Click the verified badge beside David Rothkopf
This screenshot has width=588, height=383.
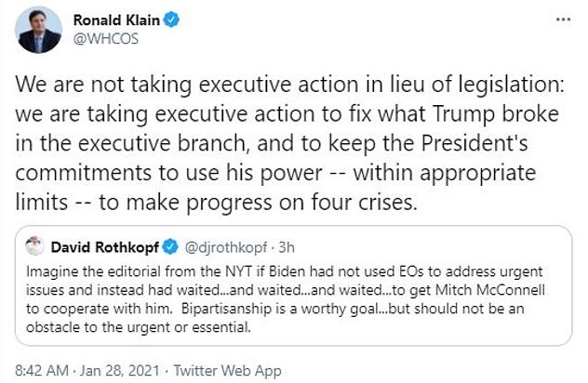[x=171, y=248]
